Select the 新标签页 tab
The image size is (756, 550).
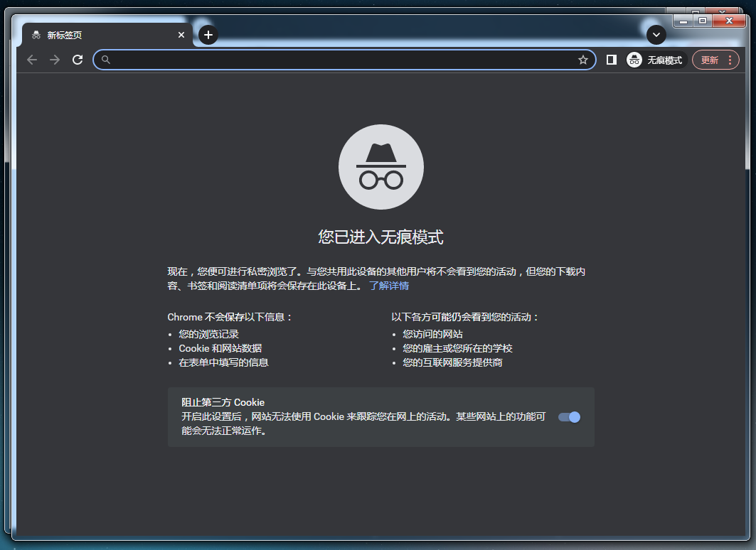107,35
